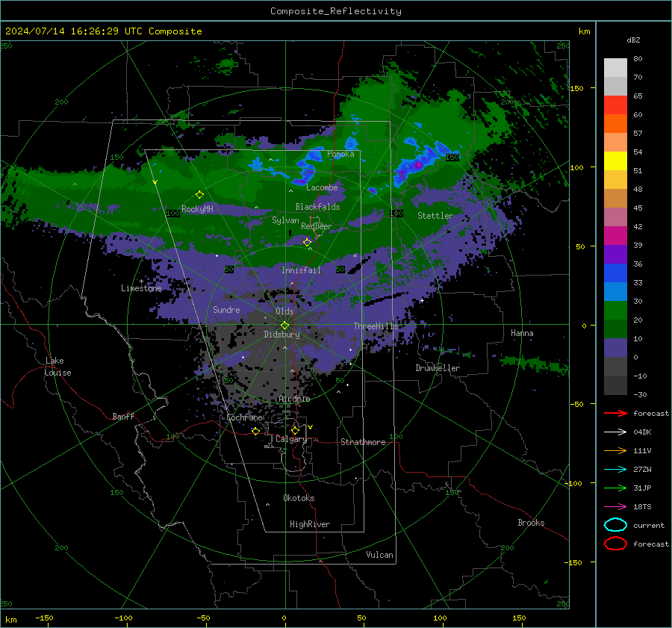Screen dimensions: 672x628
Task: Click the orange 111V arrow icon
Action: (x=615, y=450)
